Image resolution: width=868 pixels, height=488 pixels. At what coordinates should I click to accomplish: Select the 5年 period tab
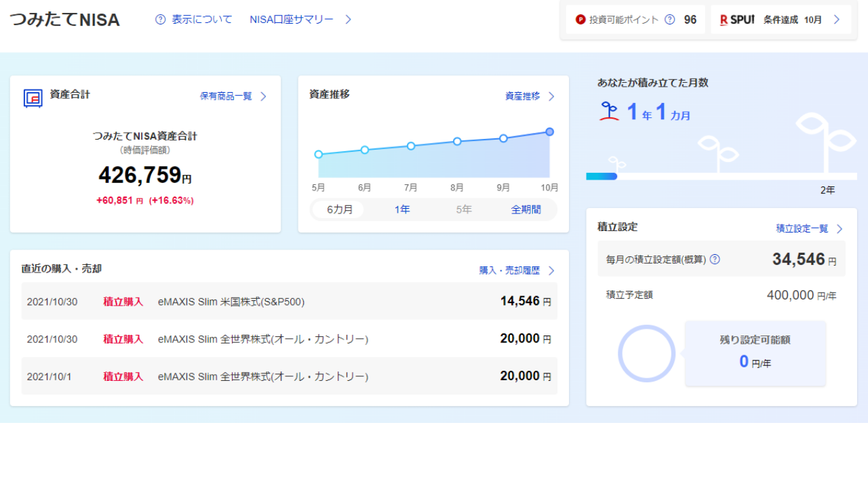[464, 209]
